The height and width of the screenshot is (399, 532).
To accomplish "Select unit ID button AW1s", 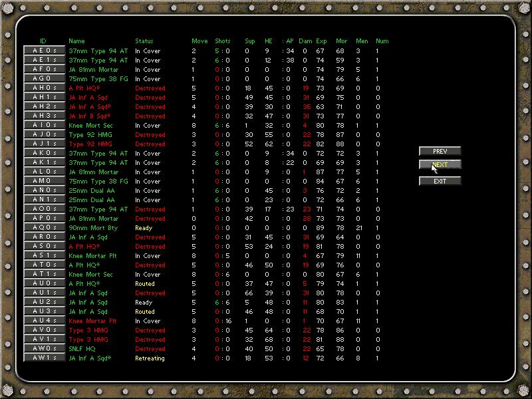I will coord(44,358).
